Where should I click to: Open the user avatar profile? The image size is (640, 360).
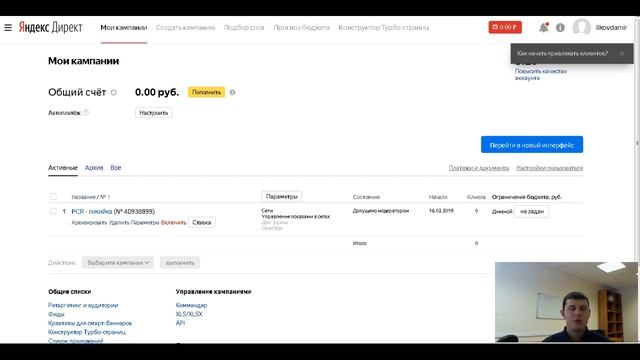coord(581,27)
